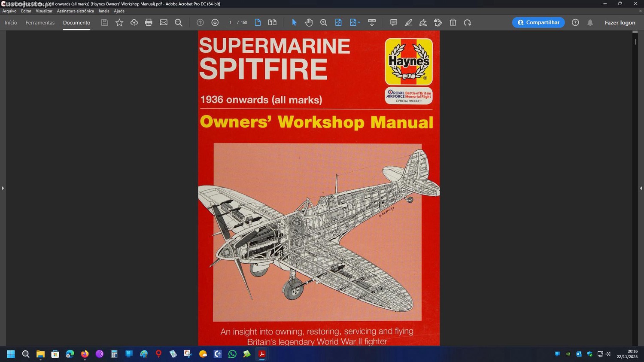644x362 pixels.
Task: Click the page number input field
Action: point(231,22)
